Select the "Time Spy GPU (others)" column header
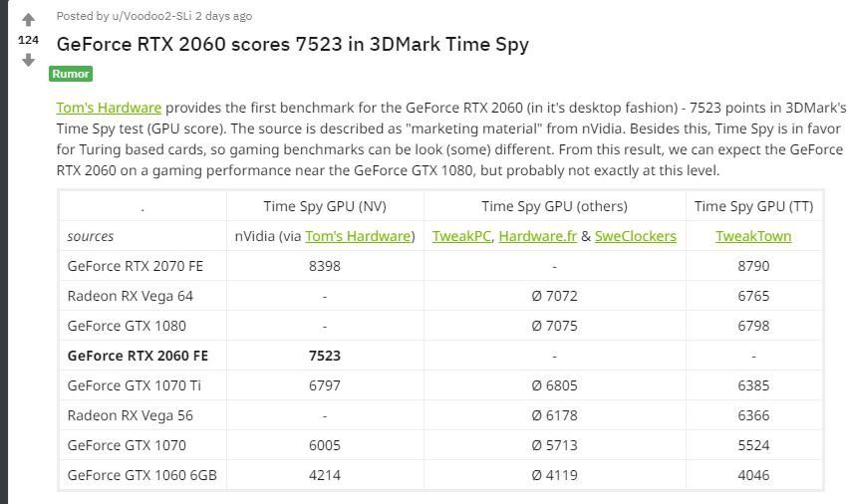The image size is (847, 504). tap(554, 206)
